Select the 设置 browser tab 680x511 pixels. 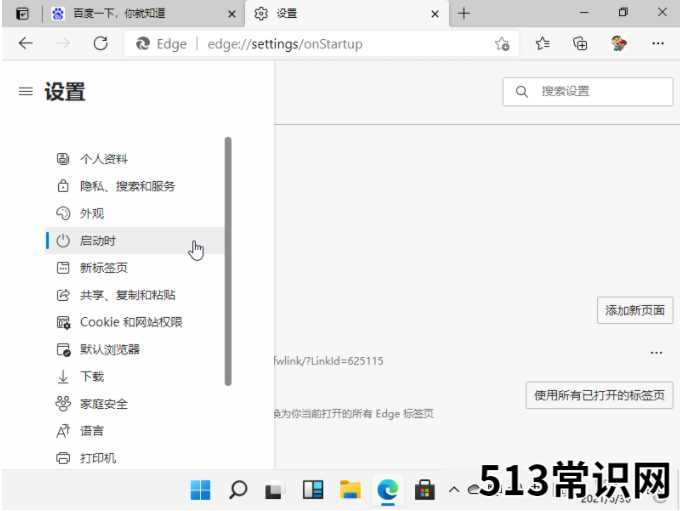pyautogui.click(x=347, y=14)
